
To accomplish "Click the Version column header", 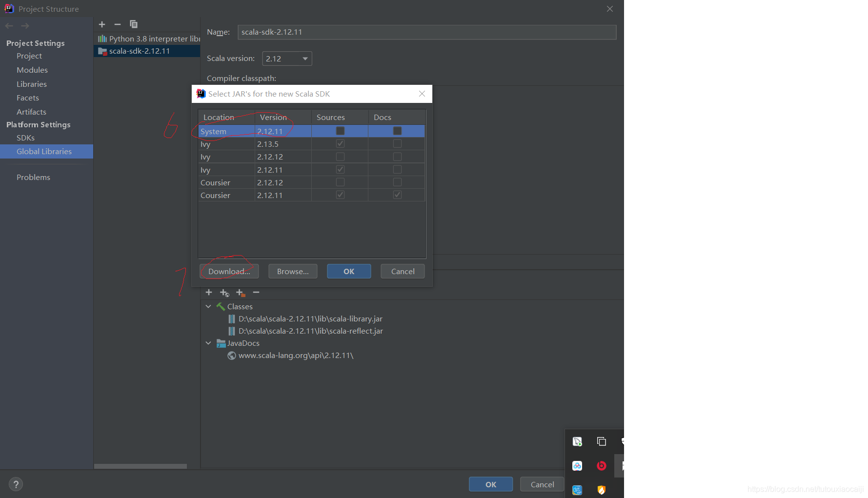I will pos(283,117).
